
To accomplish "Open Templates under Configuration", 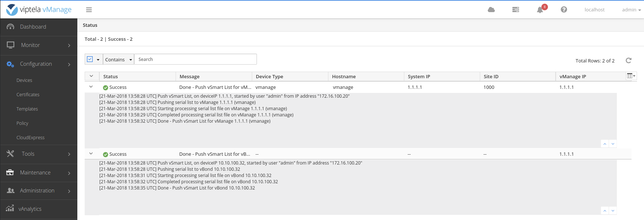I will tap(27, 109).
